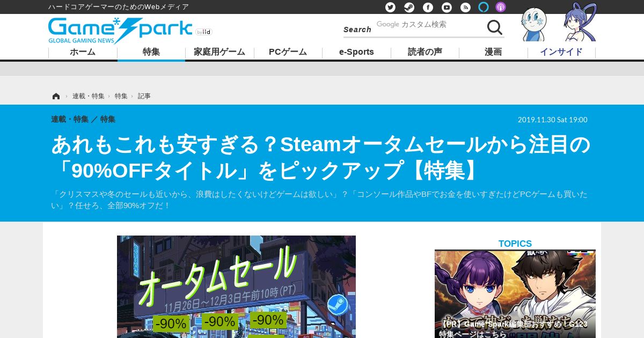
Task: Click 連載・特集 category above the headline
Action: coord(70,119)
